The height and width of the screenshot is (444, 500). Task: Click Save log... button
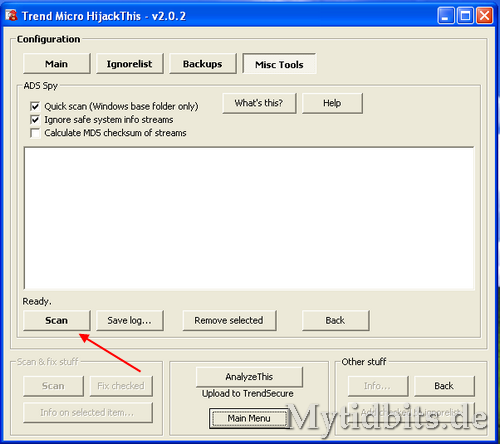tap(130, 320)
